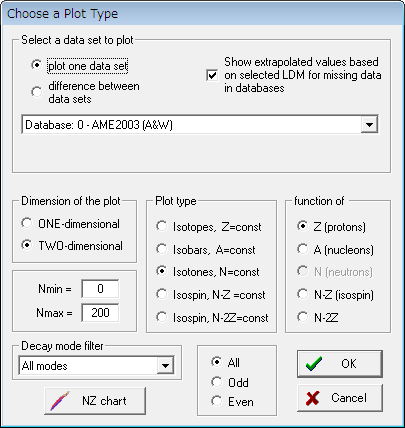The width and height of the screenshot is (405, 428).
Task: Select Isotopes, Z=const plot type
Action: (x=162, y=226)
